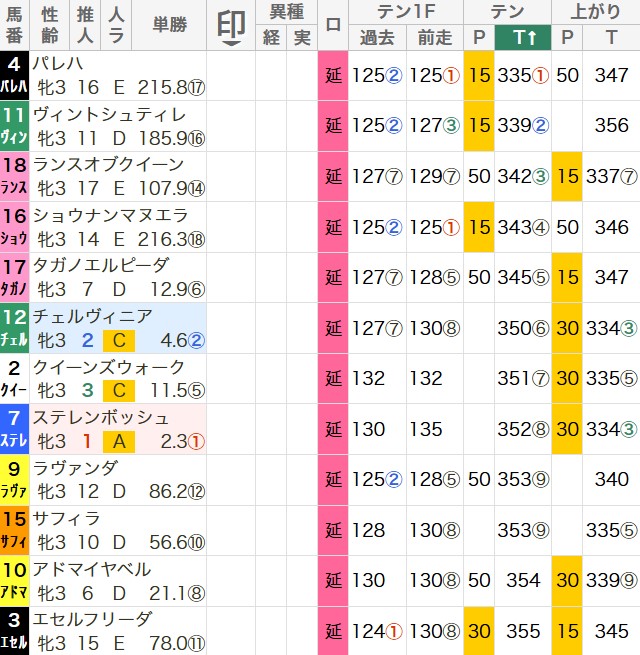Click odds 21.1⑧ for アドマイヤベル
640x655 pixels.
click(x=177, y=593)
